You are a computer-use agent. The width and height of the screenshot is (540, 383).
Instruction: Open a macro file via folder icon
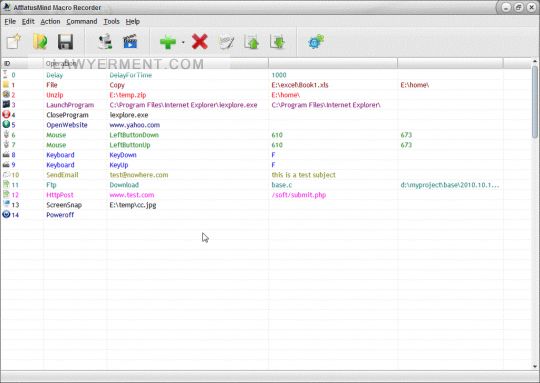coord(40,42)
